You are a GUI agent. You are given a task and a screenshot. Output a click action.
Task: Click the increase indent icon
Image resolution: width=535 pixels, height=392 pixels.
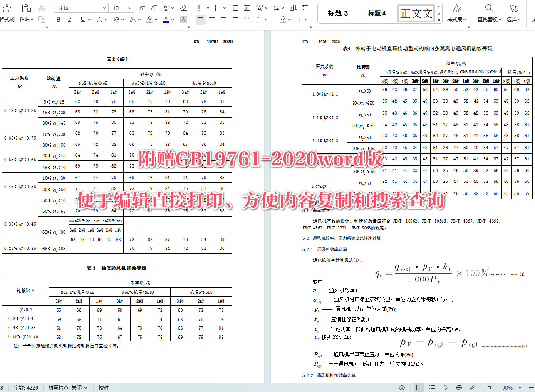coord(247,7)
